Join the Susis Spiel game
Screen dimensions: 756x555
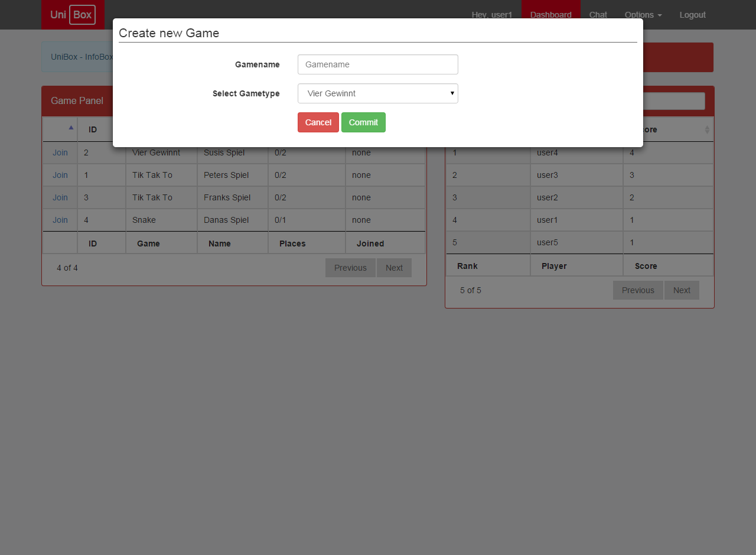coord(60,152)
